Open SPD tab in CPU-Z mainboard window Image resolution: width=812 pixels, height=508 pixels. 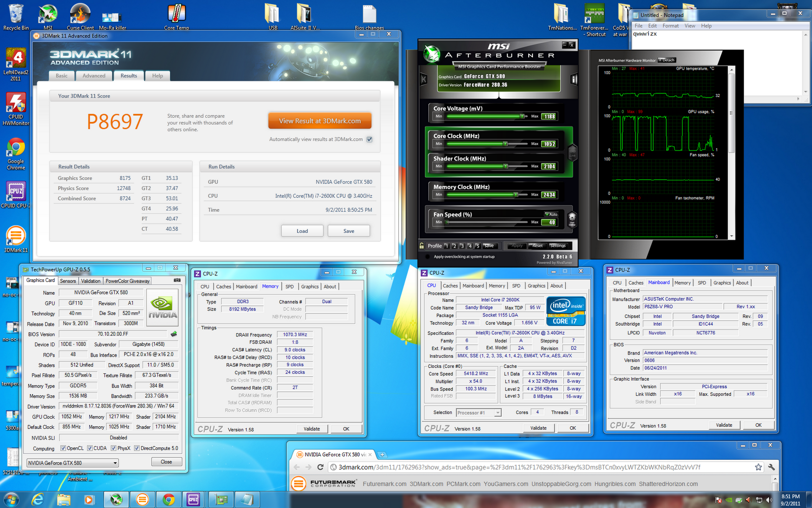[x=702, y=283]
